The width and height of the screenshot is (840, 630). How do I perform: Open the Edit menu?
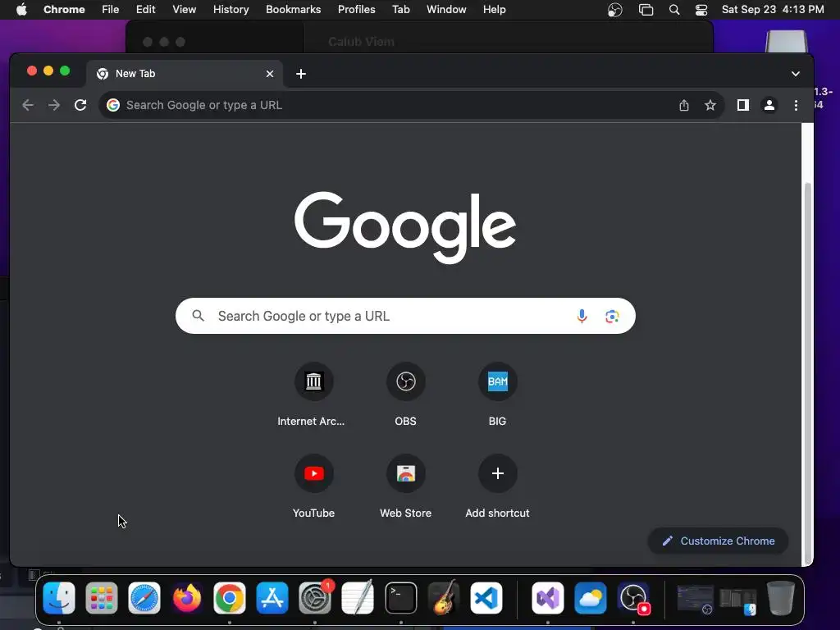[x=145, y=10]
